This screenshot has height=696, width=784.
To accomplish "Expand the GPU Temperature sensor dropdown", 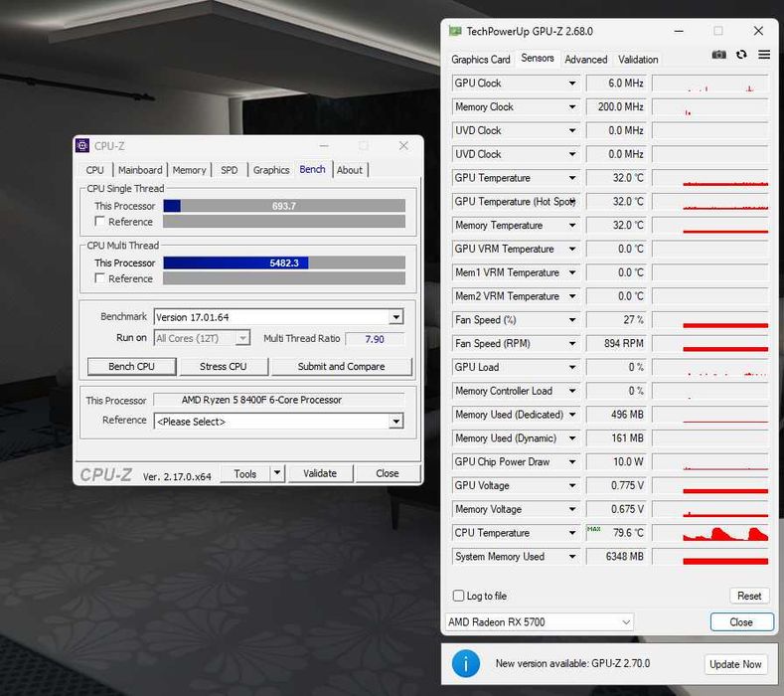I will [x=572, y=178].
